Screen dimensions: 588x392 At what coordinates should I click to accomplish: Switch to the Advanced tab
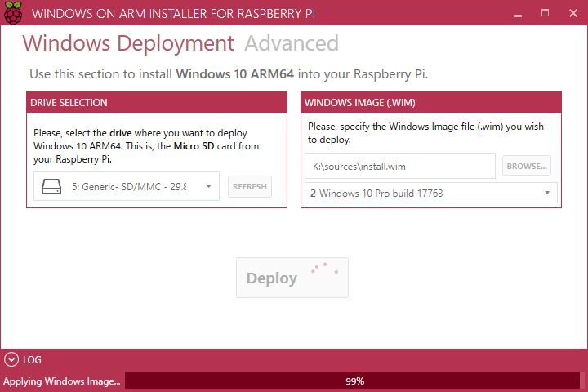(x=292, y=43)
